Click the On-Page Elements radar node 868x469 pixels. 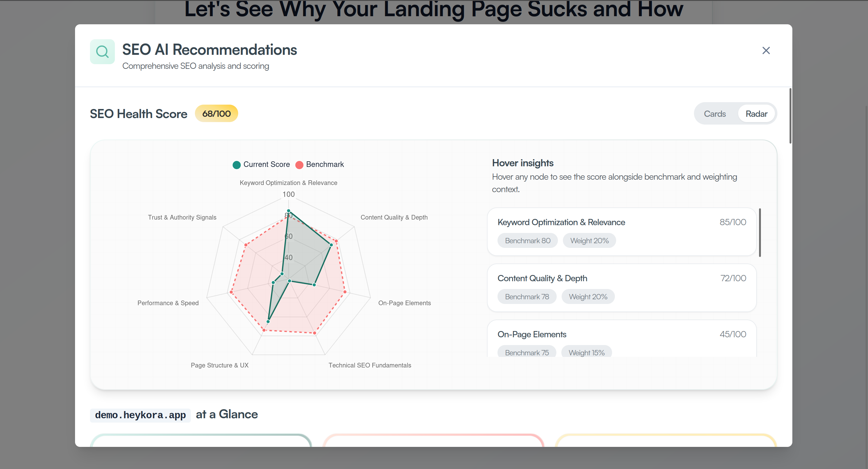point(314,285)
